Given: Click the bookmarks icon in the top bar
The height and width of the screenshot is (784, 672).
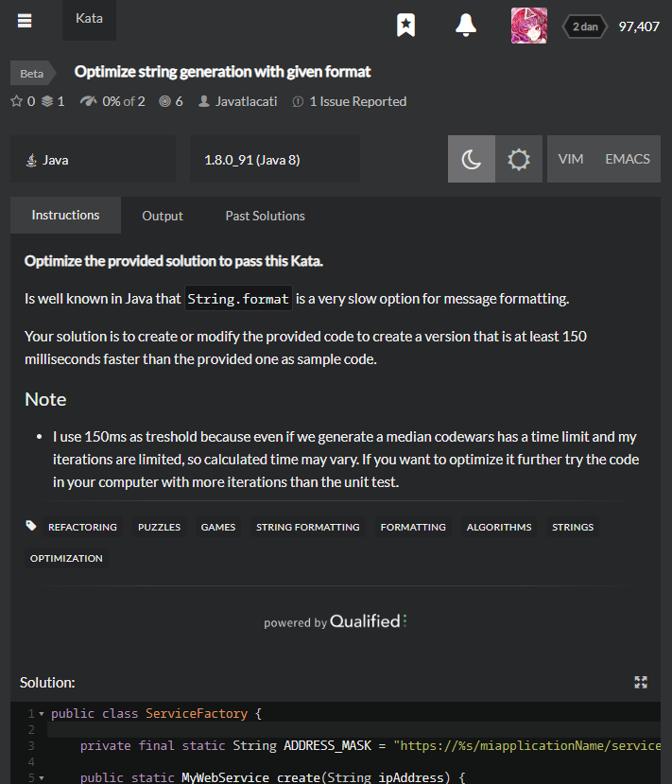Looking at the screenshot, I should point(406,25).
